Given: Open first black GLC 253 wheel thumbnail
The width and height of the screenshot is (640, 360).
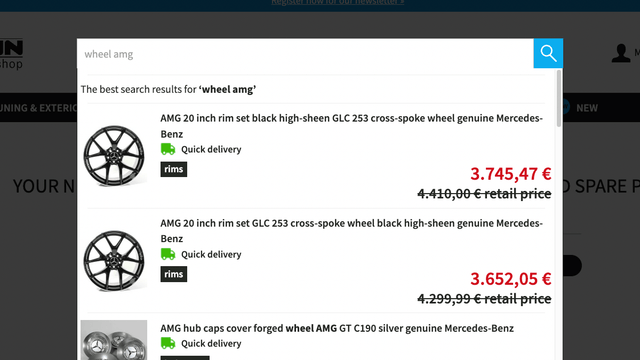Looking at the screenshot, I should 114,156.
